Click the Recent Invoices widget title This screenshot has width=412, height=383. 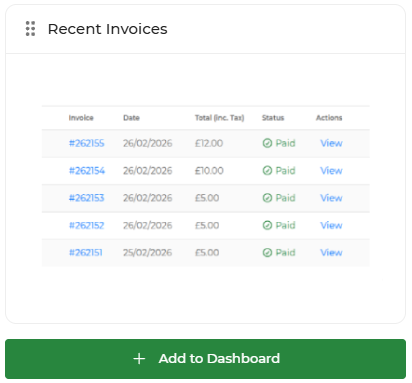(108, 29)
